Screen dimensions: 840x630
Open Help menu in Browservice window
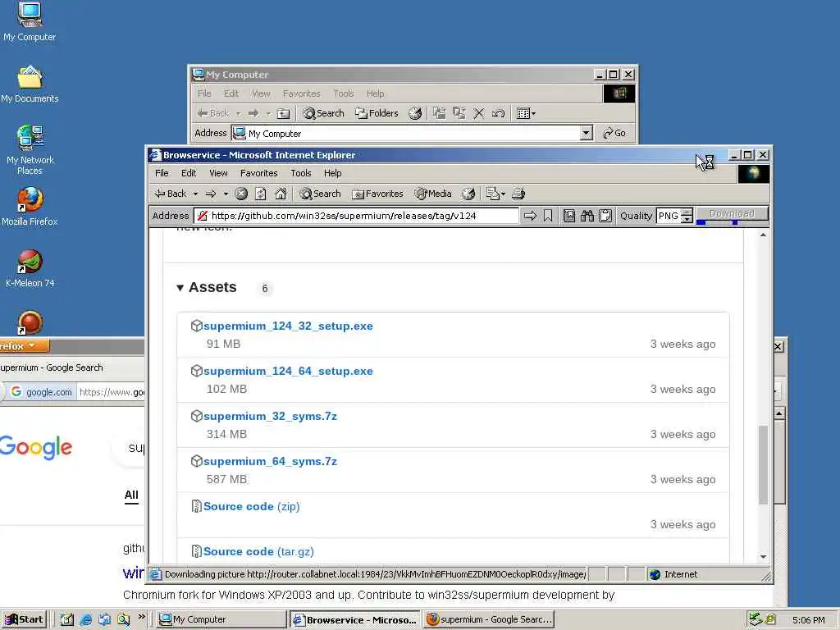click(x=333, y=173)
